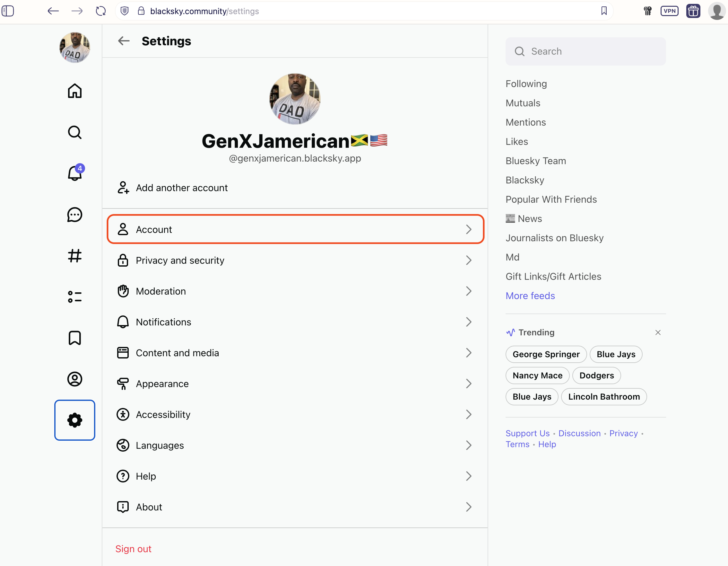Select the George Springer trending topic

click(x=546, y=354)
